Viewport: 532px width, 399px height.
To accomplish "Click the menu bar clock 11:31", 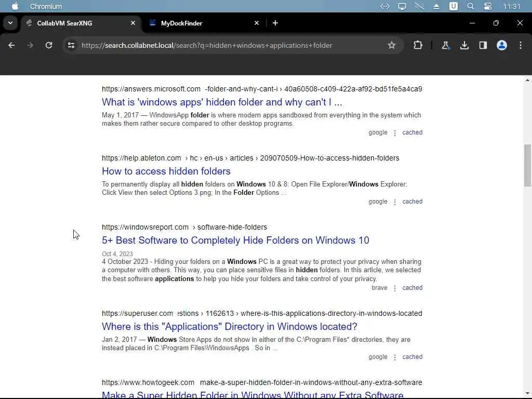I will coord(511,6).
